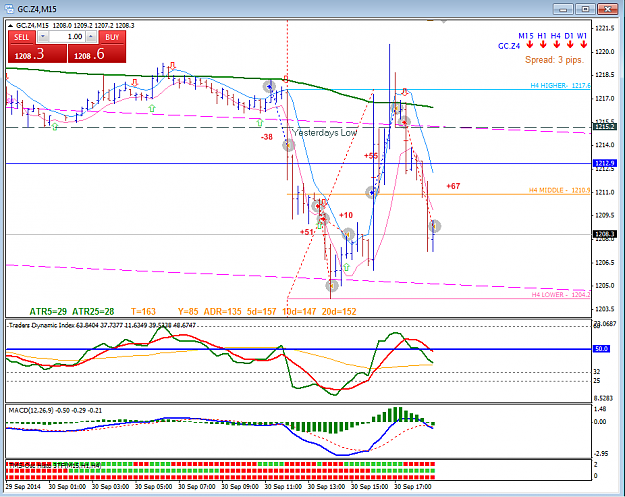Maximize the GC.Z4,M15 chart window
The height and width of the screenshot is (497, 625).
point(585,9)
